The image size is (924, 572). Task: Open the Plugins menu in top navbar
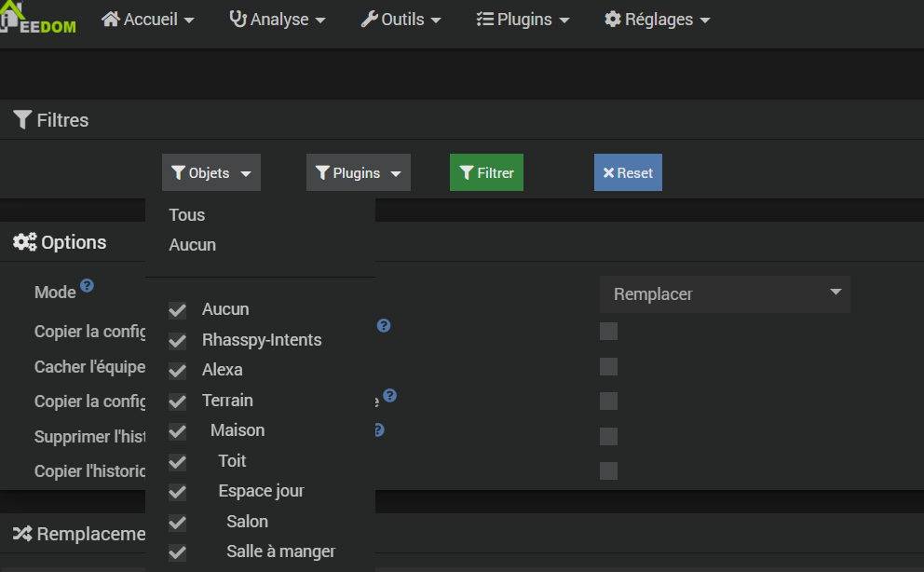click(x=523, y=20)
